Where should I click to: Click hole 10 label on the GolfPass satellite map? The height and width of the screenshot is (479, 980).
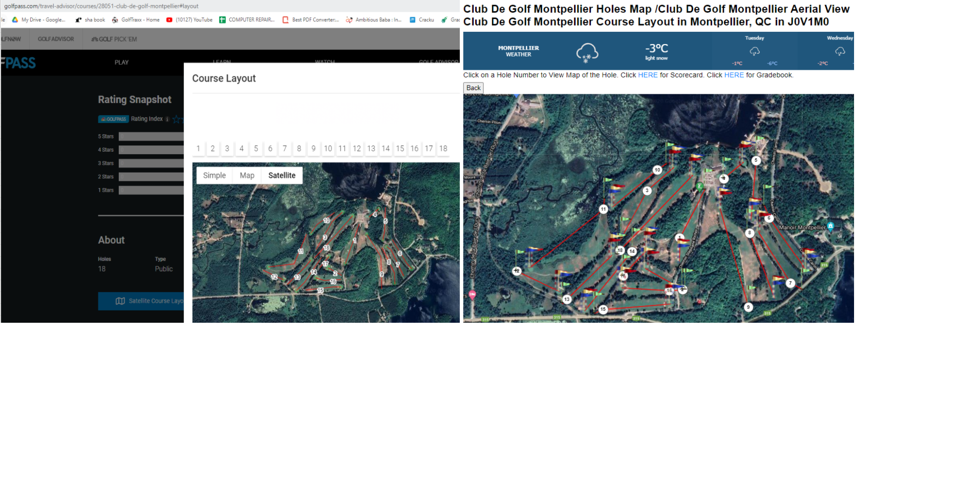(326, 220)
